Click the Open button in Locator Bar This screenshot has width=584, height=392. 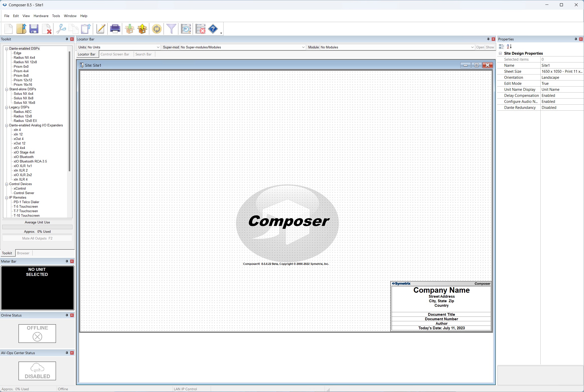[480, 47]
